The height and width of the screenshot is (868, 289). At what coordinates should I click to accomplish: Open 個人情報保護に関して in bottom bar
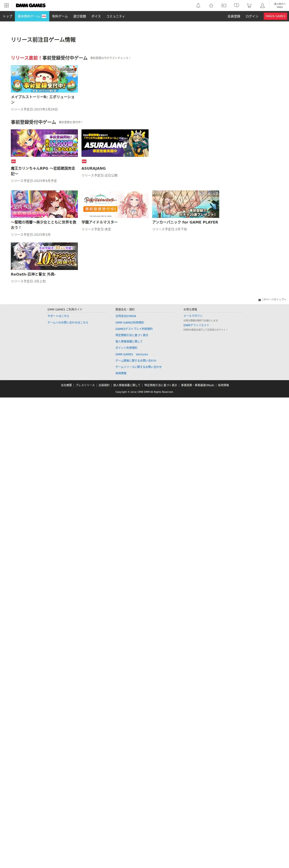(x=127, y=385)
